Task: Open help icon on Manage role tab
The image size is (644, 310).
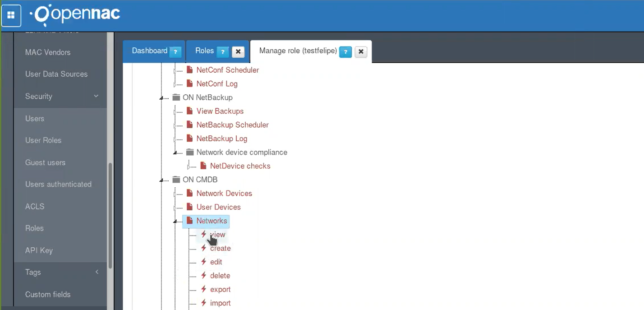Action: pyautogui.click(x=345, y=52)
